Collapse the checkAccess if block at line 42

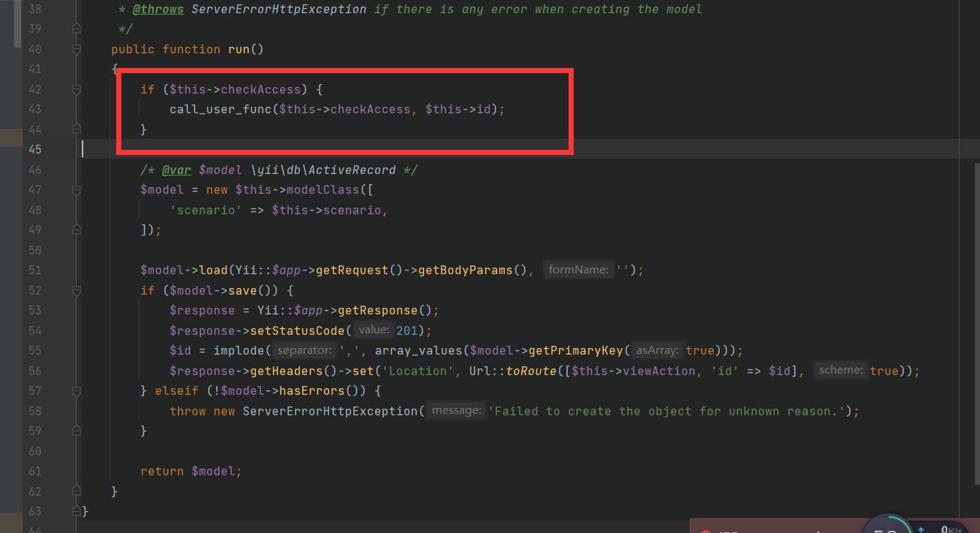(77, 89)
